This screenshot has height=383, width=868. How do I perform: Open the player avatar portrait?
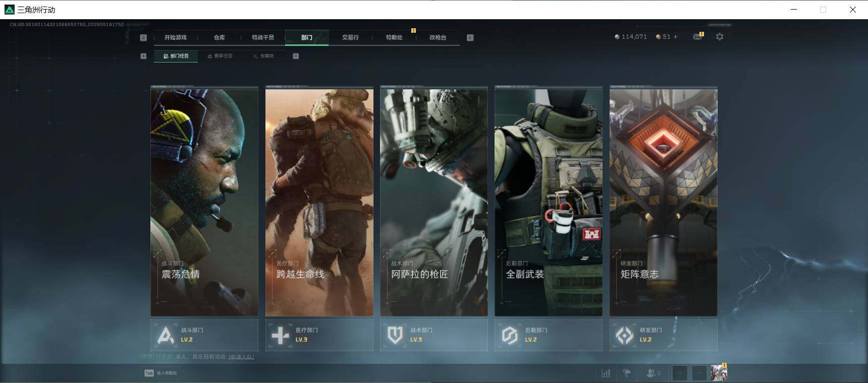tap(719, 373)
